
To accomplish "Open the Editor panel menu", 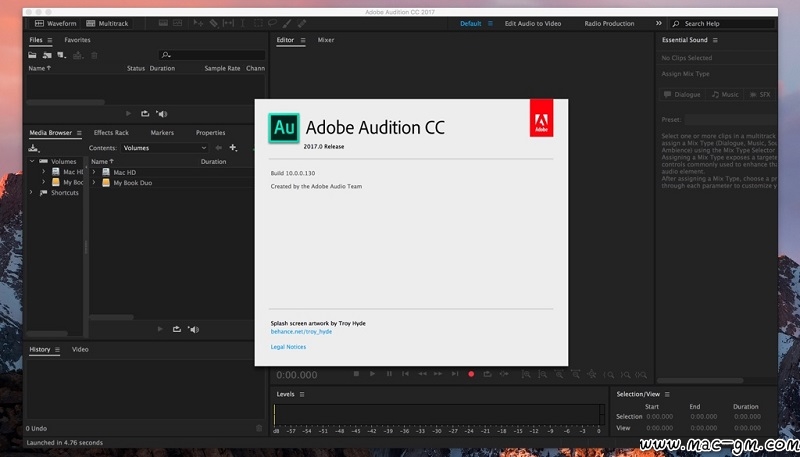I will point(303,40).
